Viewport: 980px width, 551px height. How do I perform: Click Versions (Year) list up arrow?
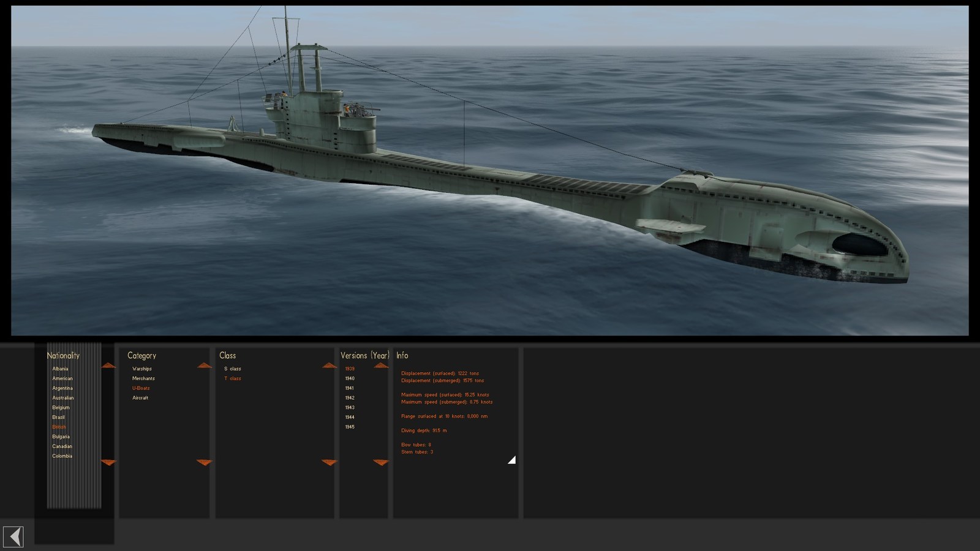(x=381, y=365)
